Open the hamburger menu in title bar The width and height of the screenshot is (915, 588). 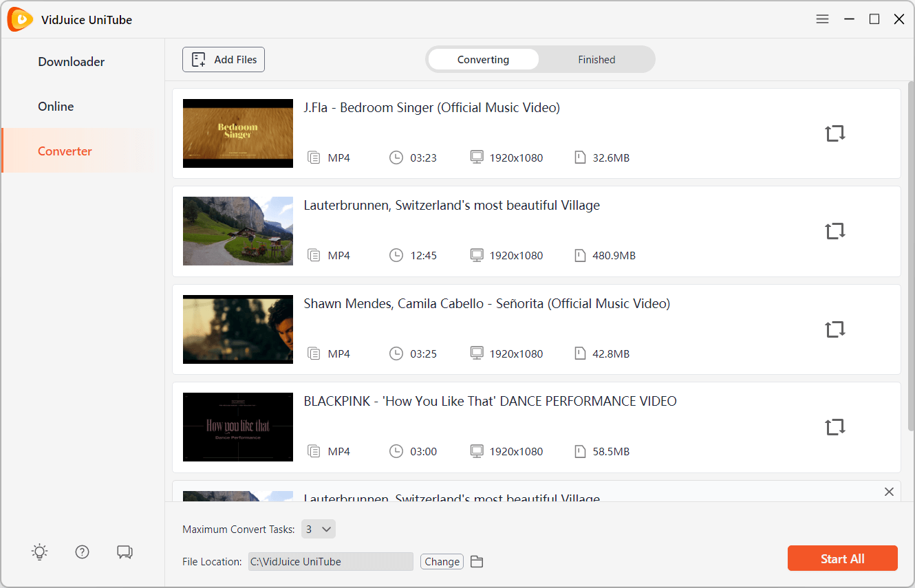tap(822, 19)
